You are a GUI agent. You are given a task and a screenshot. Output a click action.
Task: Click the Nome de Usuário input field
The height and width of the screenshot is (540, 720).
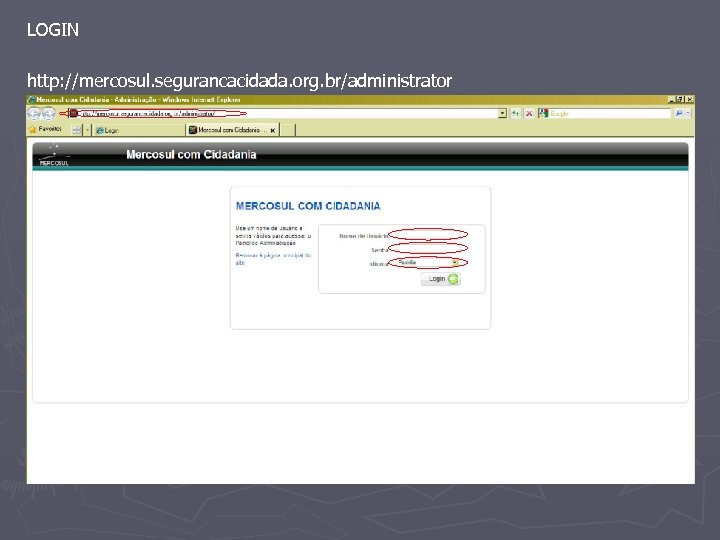pos(428,235)
